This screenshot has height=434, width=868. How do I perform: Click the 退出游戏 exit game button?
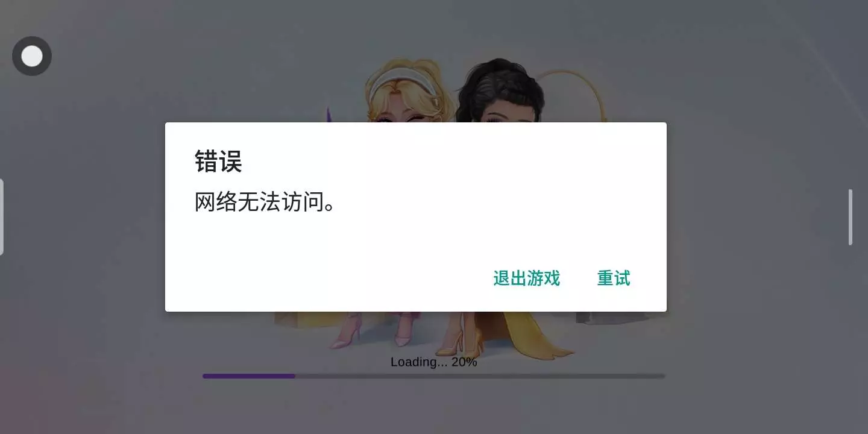point(527,278)
